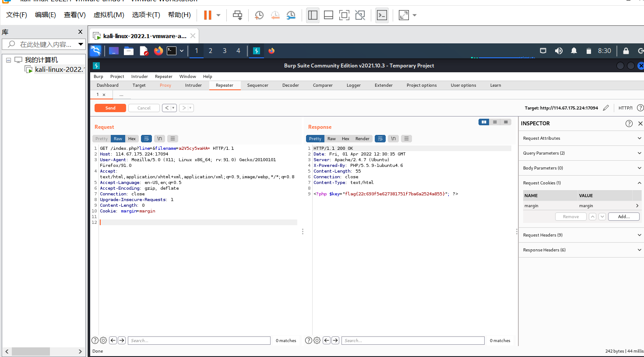Switch to combined tabbed layout view
Image resolution: width=644 pixels, height=357 pixels.
click(506, 122)
